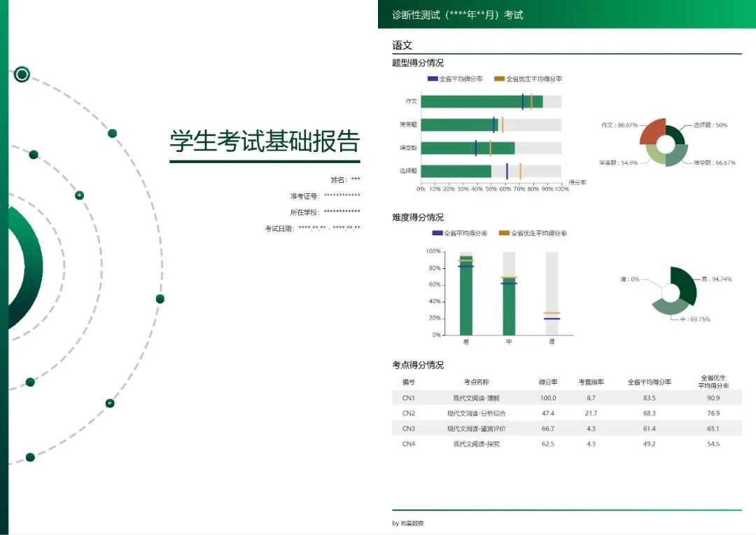Select the 考试日期 field line
Viewport: 756px width, 535px height.
[x=312, y=228]
